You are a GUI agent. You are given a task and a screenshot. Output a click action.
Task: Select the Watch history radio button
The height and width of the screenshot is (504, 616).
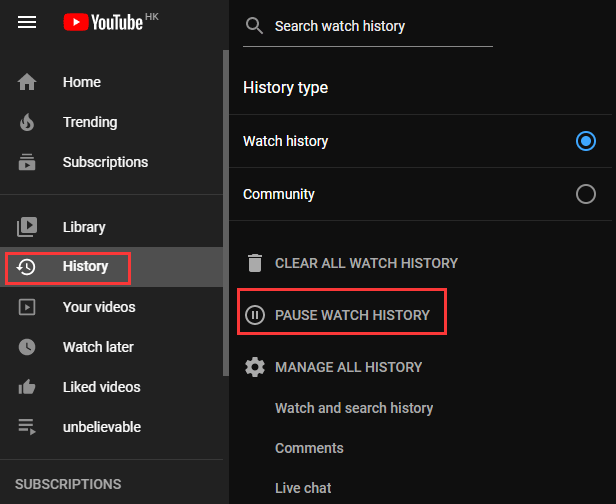pyautogui.click(x=586, y=141)
